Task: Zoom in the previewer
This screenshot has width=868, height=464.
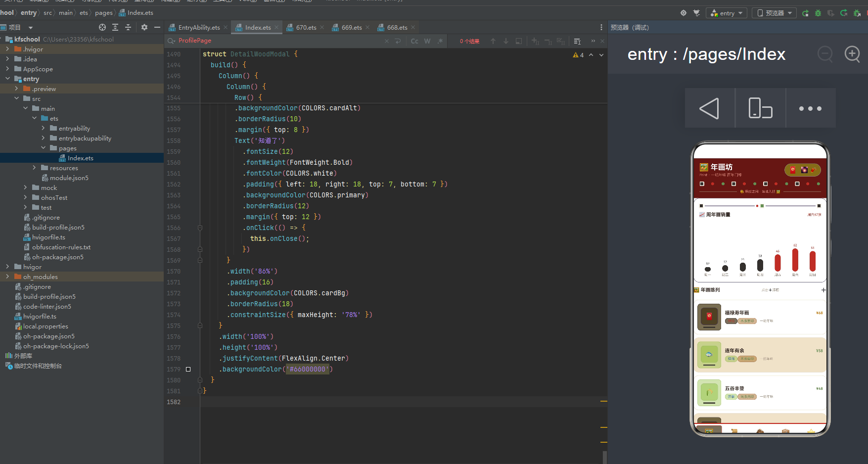Action: click(852, 54)
